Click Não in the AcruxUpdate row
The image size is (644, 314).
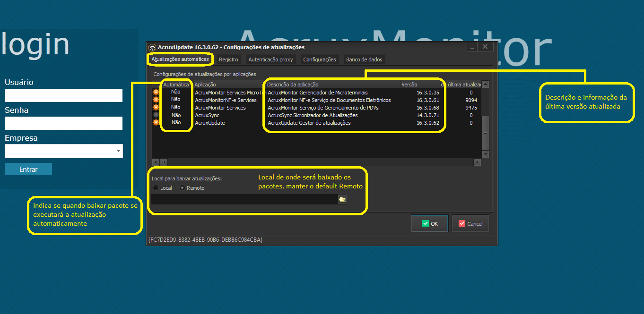(176, 123)
